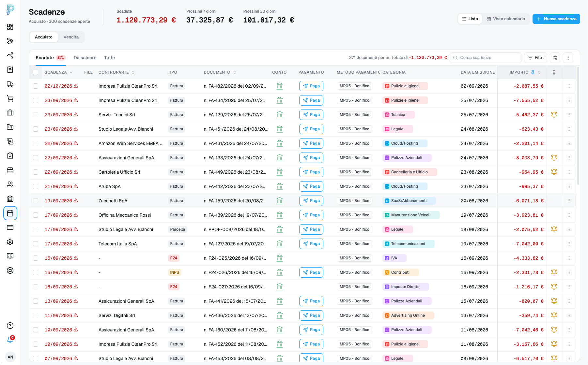Sort by the Importo column header
Image resolution: width=588 pixels, height=365 pixels.
(525, 72)
